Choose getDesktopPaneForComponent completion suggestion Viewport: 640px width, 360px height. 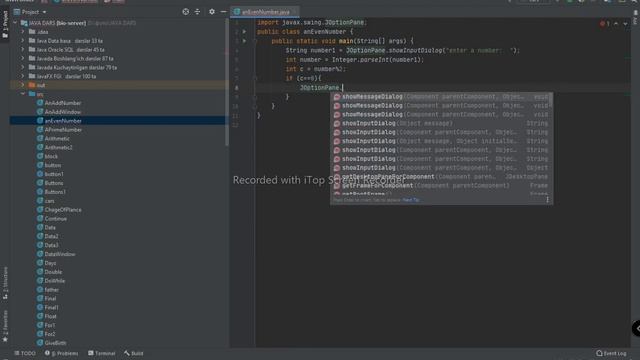pos(441,177)
